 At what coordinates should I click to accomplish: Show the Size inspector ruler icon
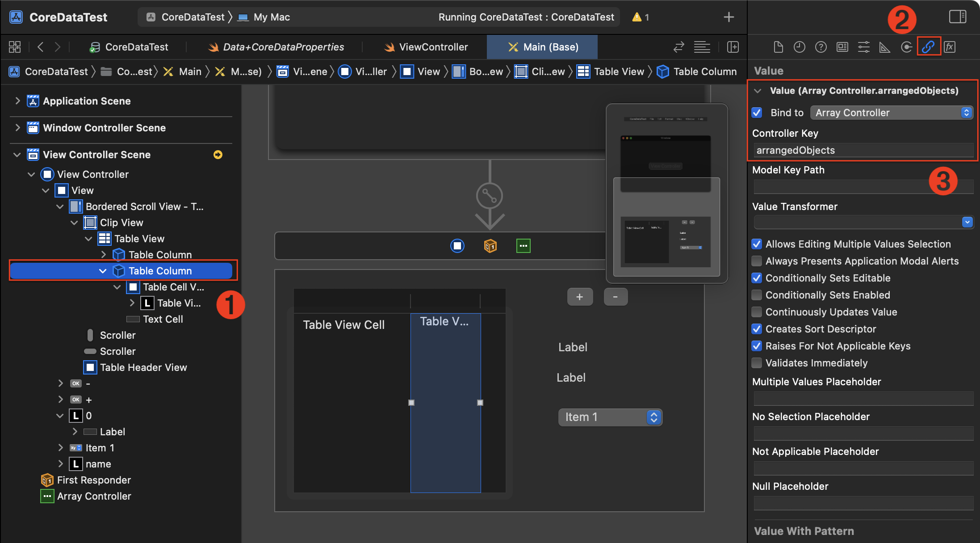tap(884, 47)
